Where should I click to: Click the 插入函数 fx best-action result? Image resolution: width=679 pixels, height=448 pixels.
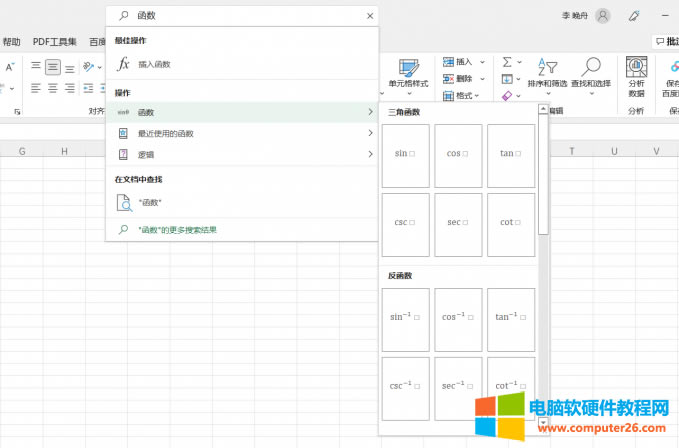(x=153, y=64)
